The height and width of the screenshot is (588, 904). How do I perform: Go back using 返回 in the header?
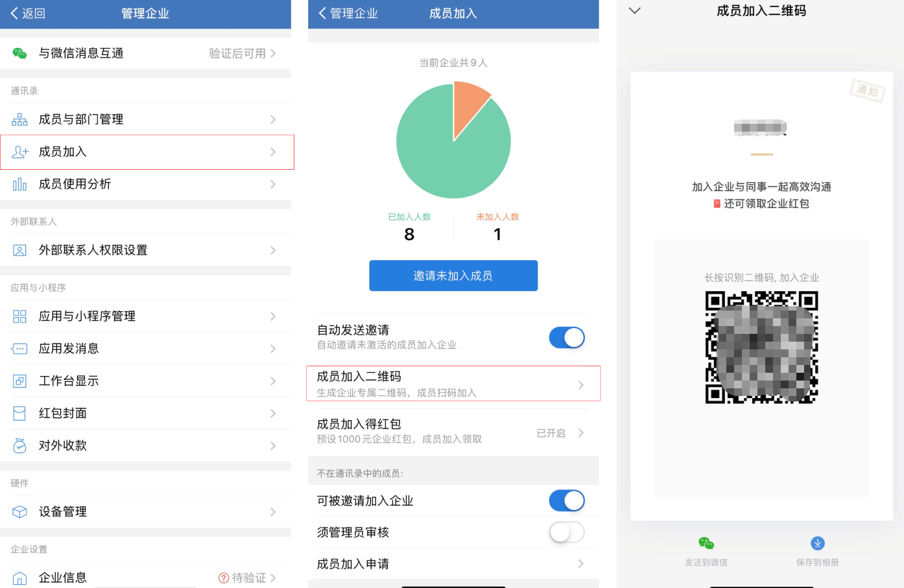point(28,14)
